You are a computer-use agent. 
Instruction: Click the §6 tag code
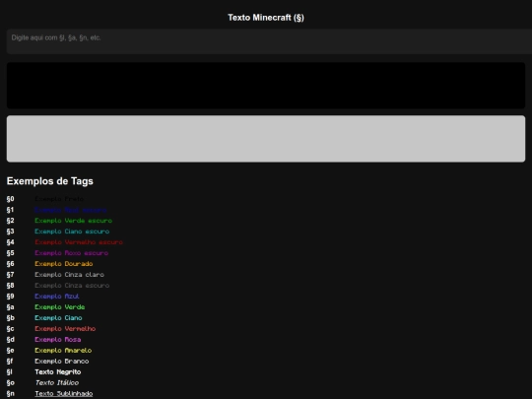coord(11,264)
